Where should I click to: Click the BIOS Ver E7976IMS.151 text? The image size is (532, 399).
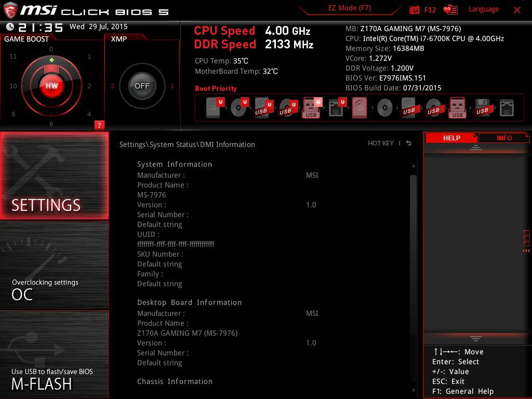coord(385,78)
